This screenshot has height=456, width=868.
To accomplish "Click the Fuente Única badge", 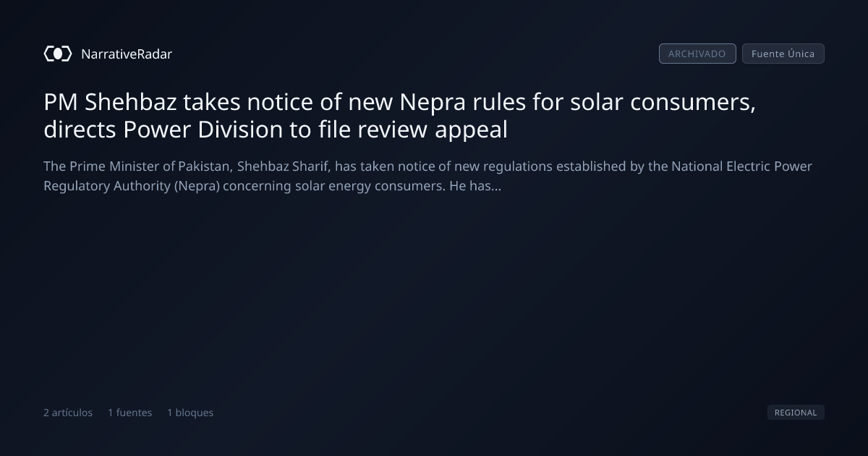I will click(783, 54).
